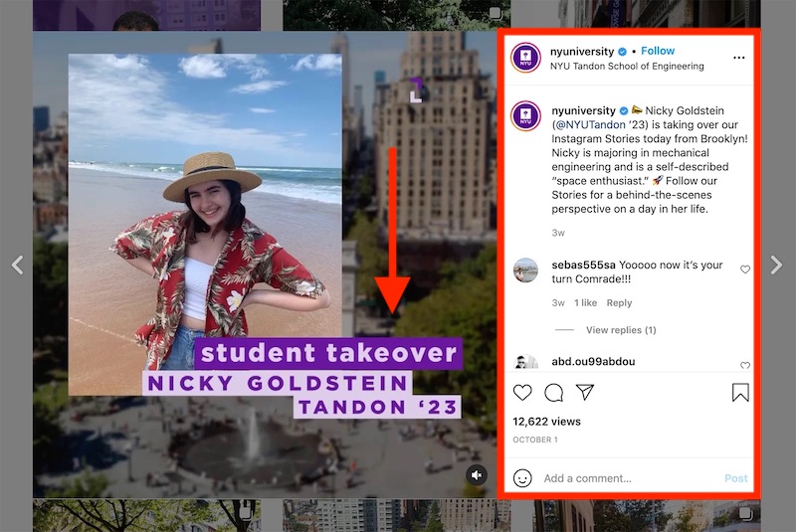796x532 pixels.
Task: Open the 3w timestamp under caption
Action: (x=558, y=233)
